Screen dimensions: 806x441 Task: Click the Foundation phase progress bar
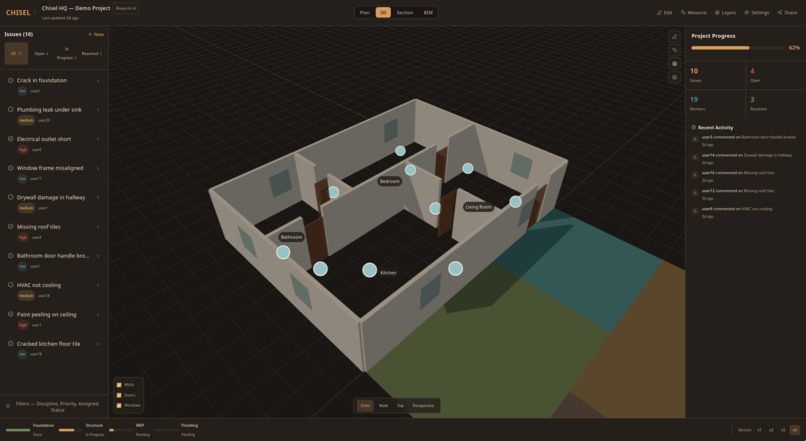coord(17,430)
